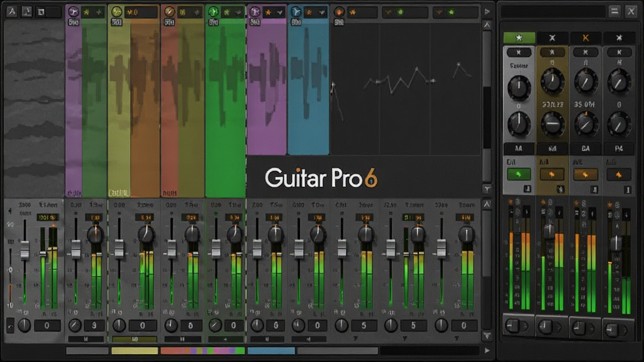Click the down arrow at the bottom of the mixer scrollbar
The width and height of the screenshot is (644, 362).
tap(487, 336)
